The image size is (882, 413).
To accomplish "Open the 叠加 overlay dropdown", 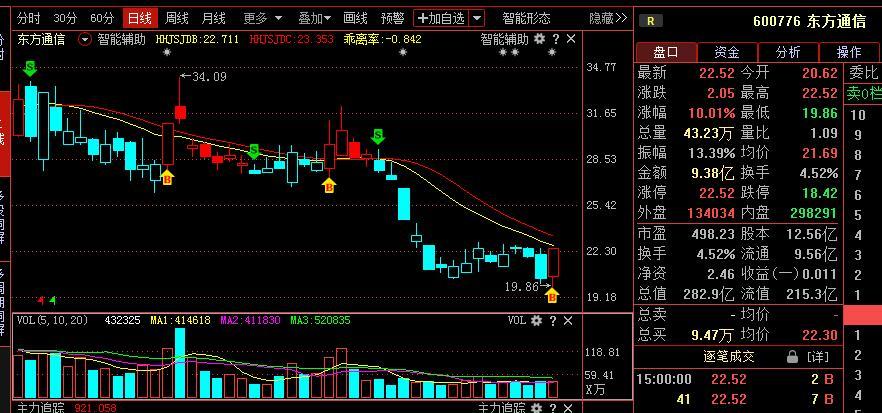I will point(316,19).
